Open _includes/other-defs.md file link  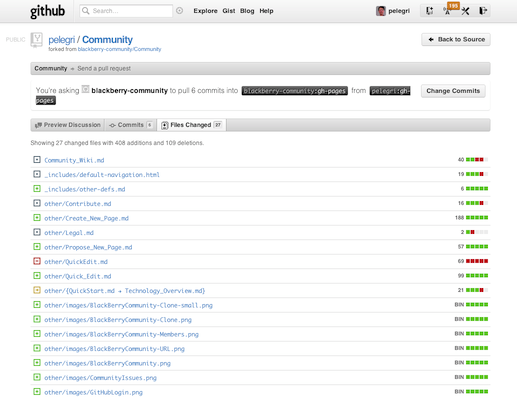coord(85,189)
